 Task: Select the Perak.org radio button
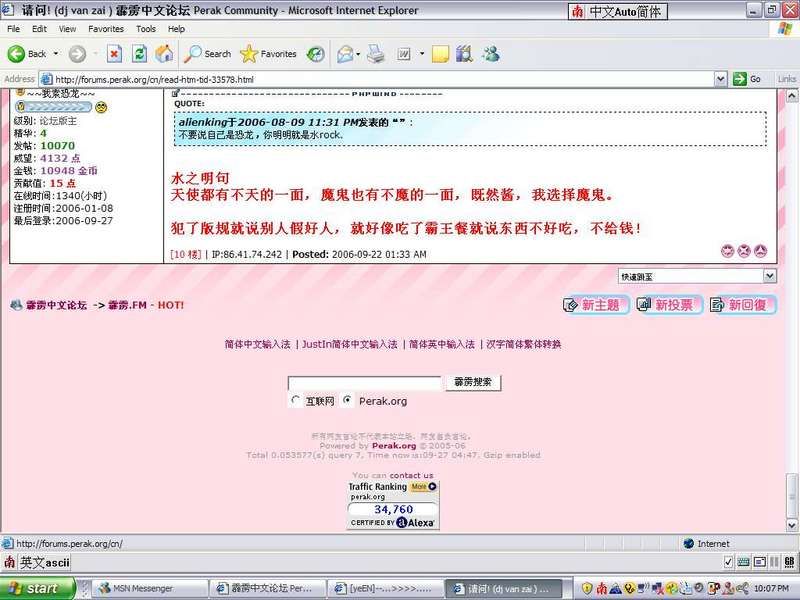click(347, 401)
